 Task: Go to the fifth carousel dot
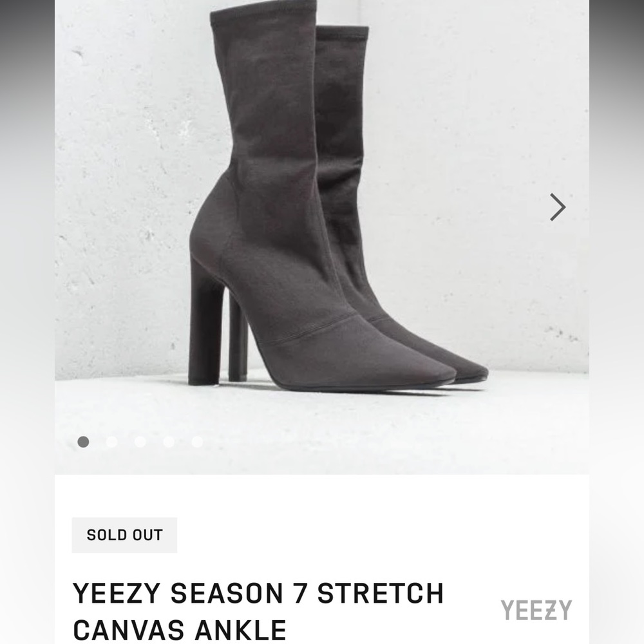pyautogui.click(x=197, y=442)
